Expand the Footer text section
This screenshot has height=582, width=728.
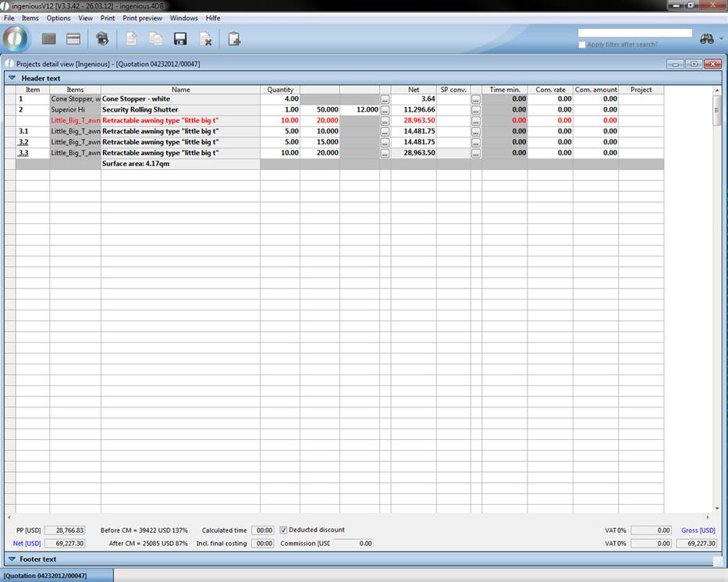click(12, 559)
